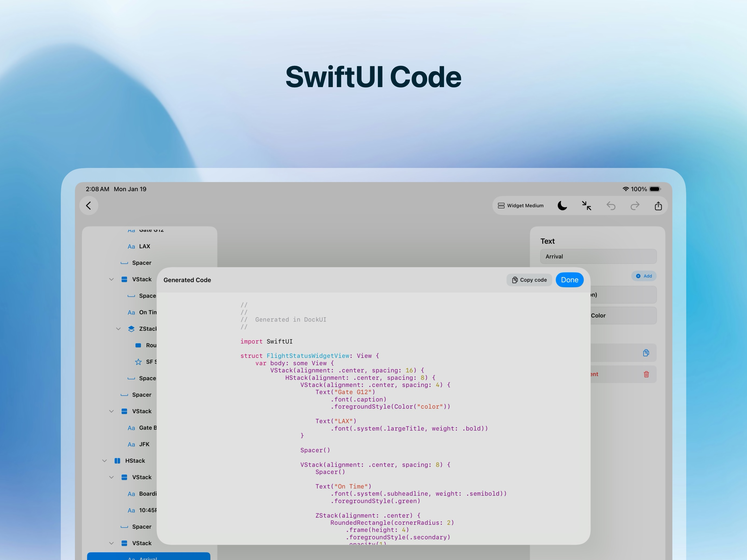The image size is (747, 560).
Task: Collapse the ZStack chevron
Action: 118,329
